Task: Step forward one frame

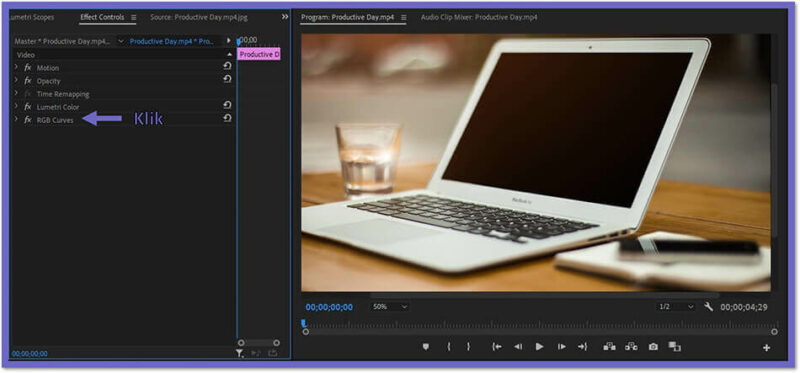Action: click(x=561, y=346)
